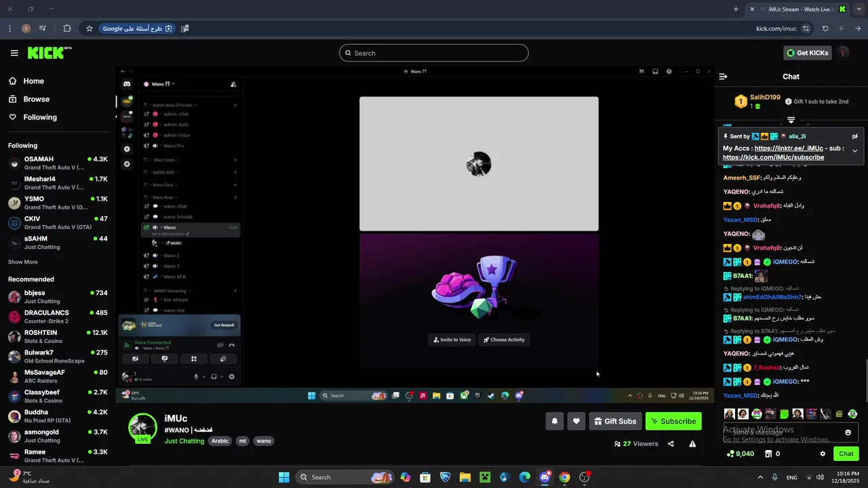Click the Kick search field
The width and height of the screenshot is (868, 488).
pyautogui.click(x=434, y=53)
